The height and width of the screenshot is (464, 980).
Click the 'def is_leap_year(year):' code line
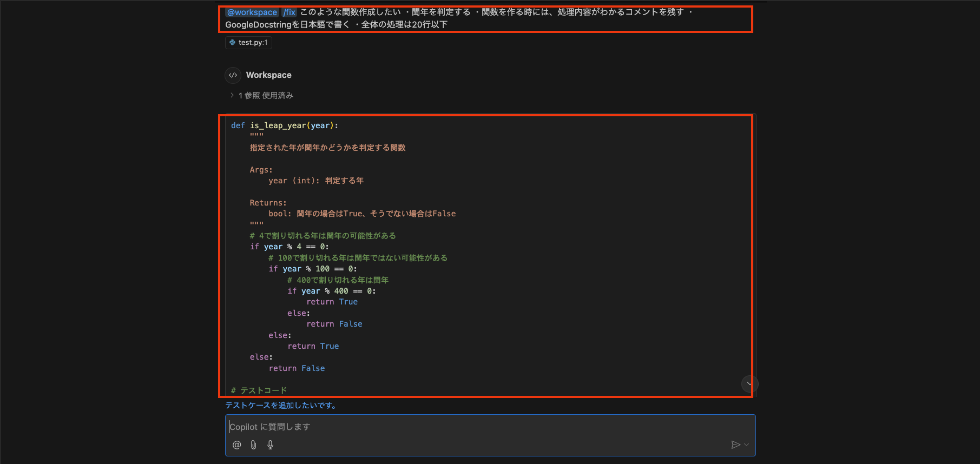point(285,125)
